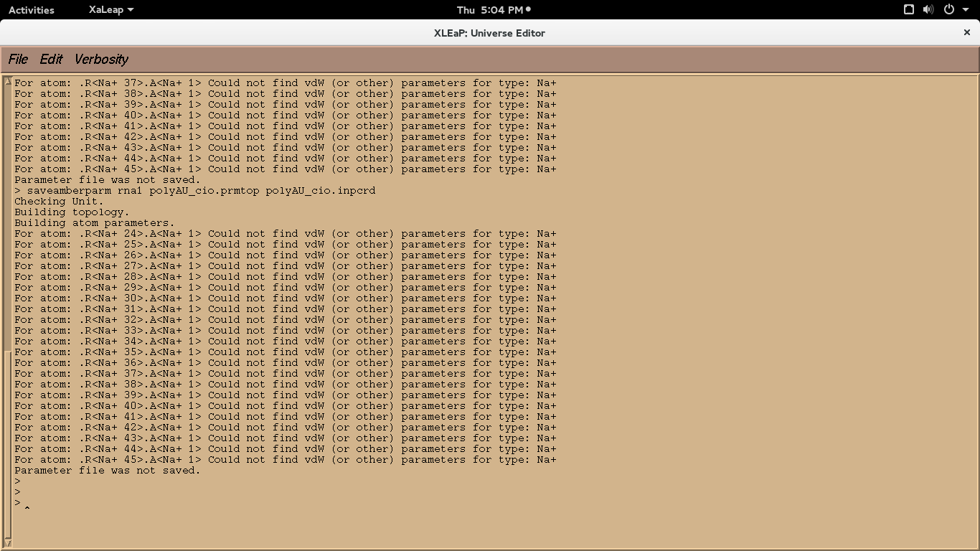Open the XaLeap application menu

click(x=110, y=10)
